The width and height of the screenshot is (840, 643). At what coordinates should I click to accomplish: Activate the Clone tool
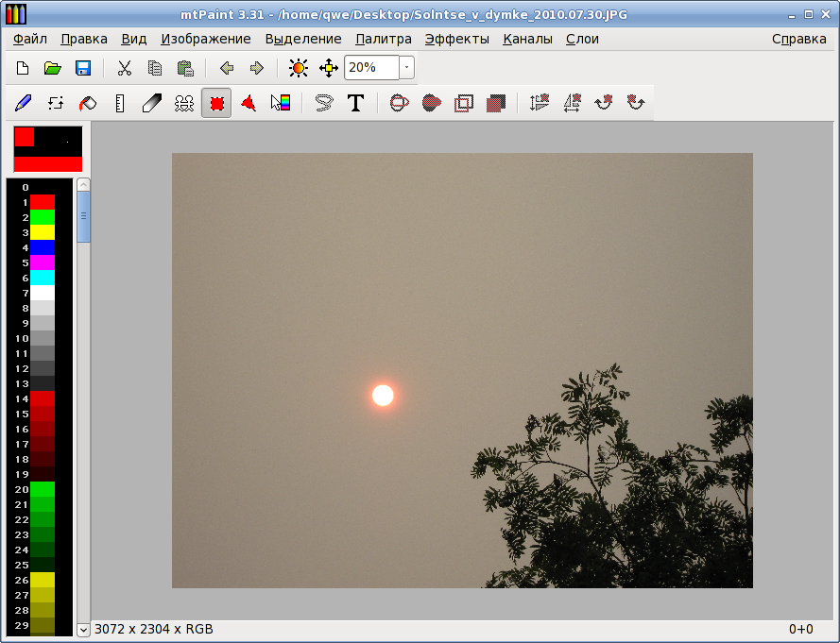point(183,102)
